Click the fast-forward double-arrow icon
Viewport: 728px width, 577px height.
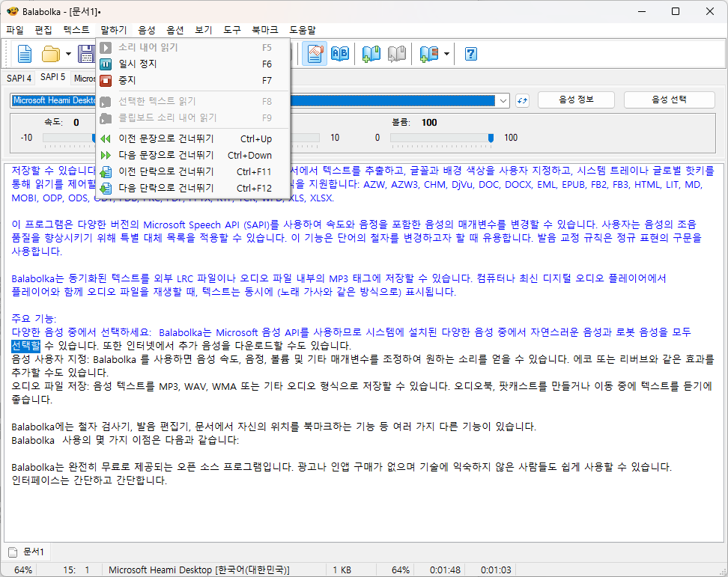106,156
